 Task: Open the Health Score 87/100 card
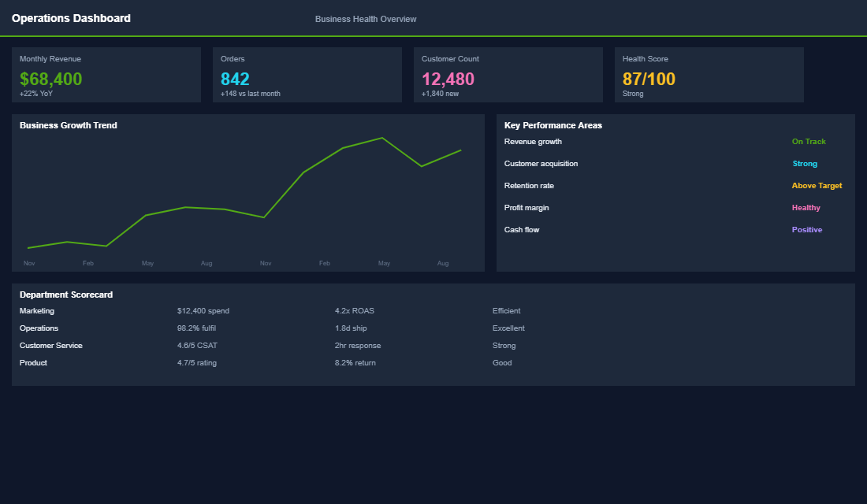709,75
